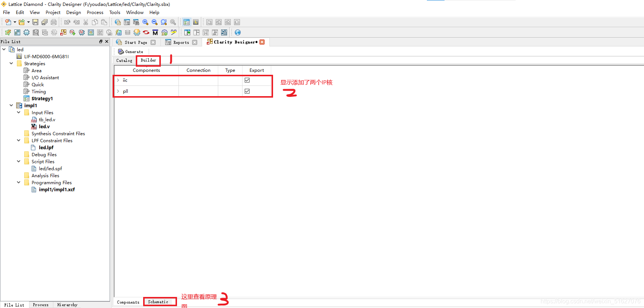
Task: Switch to the Hierarchy panel tab
Action: pos(67,305)
